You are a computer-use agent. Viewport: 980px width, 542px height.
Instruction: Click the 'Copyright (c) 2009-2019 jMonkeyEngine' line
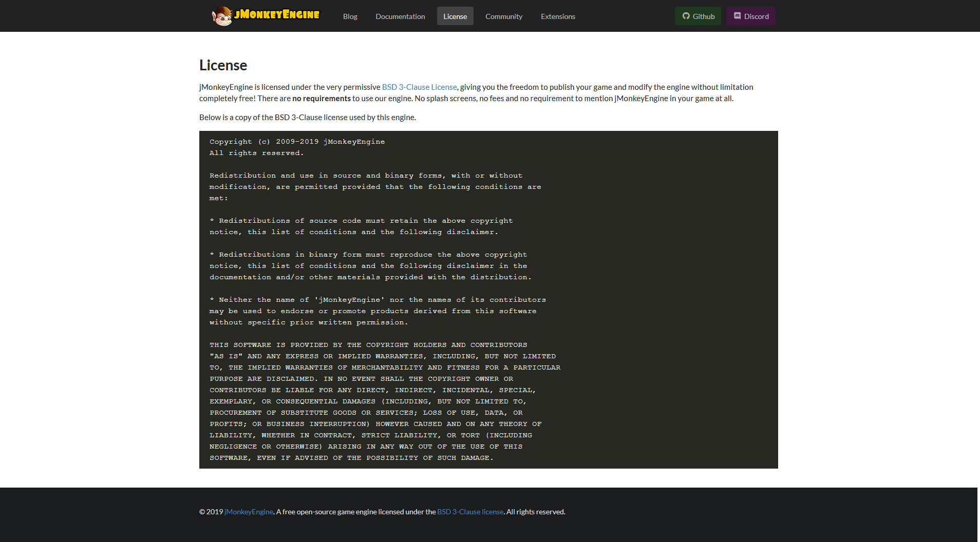(297, 142)
